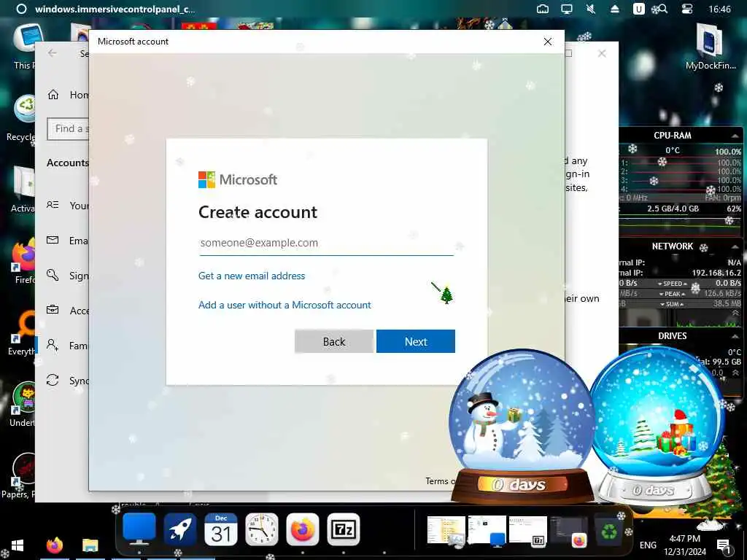The height and width of the screenshot is (560, 747).
Task: Select Access work briefcase icon
Action: coord(53,310)
